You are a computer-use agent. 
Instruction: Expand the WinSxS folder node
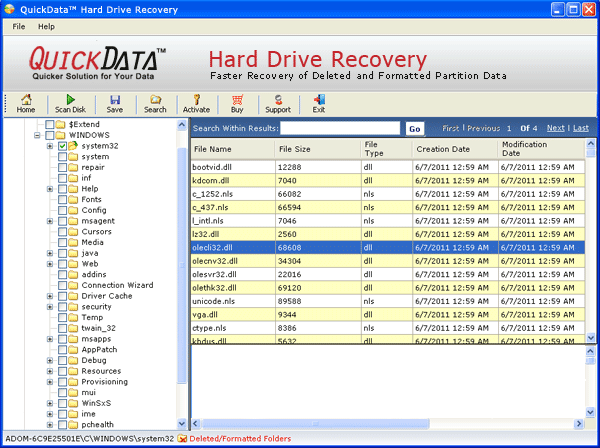click(50, 403)
